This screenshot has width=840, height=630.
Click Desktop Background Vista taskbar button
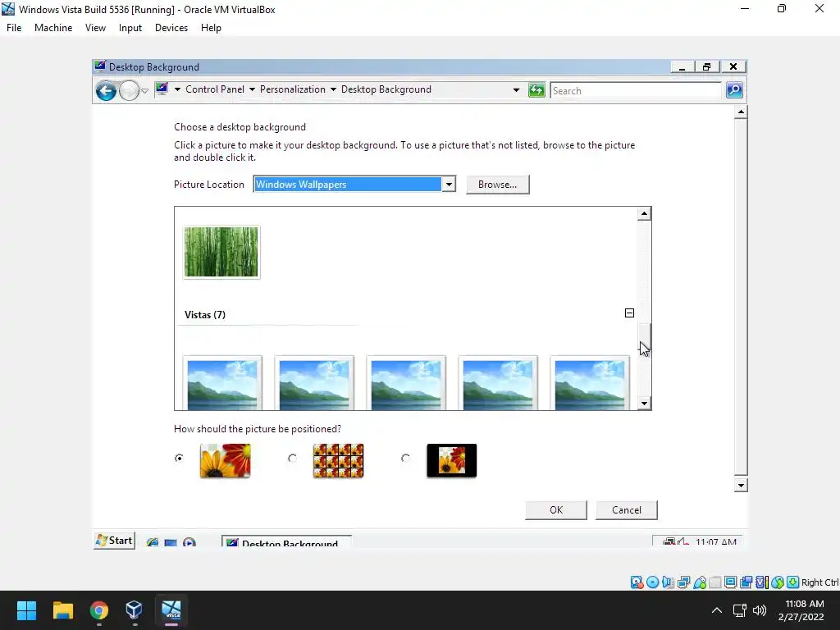[x=287, y=542]
